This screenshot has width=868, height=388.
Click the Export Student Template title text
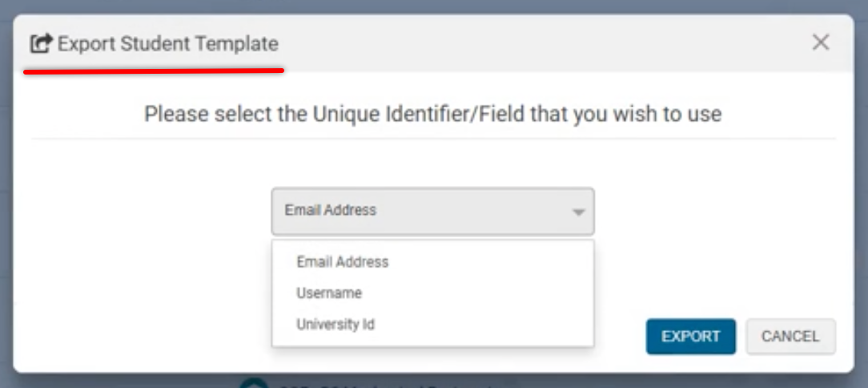coord(168,43)
